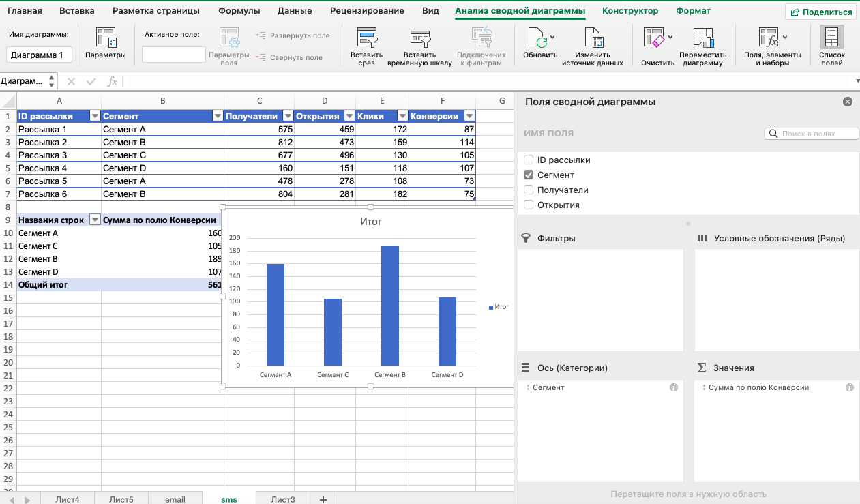The image size is (860, 504).
Task: Cancel formula entry with X icon
Action: [x=71, y=81]
